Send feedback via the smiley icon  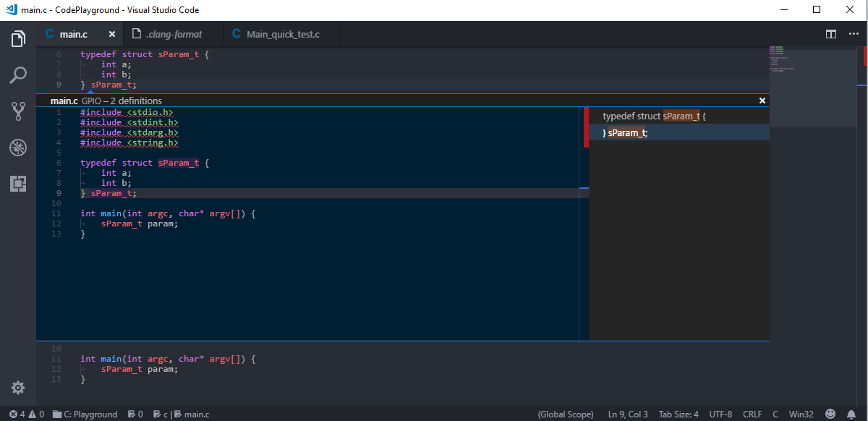(830, 414)
